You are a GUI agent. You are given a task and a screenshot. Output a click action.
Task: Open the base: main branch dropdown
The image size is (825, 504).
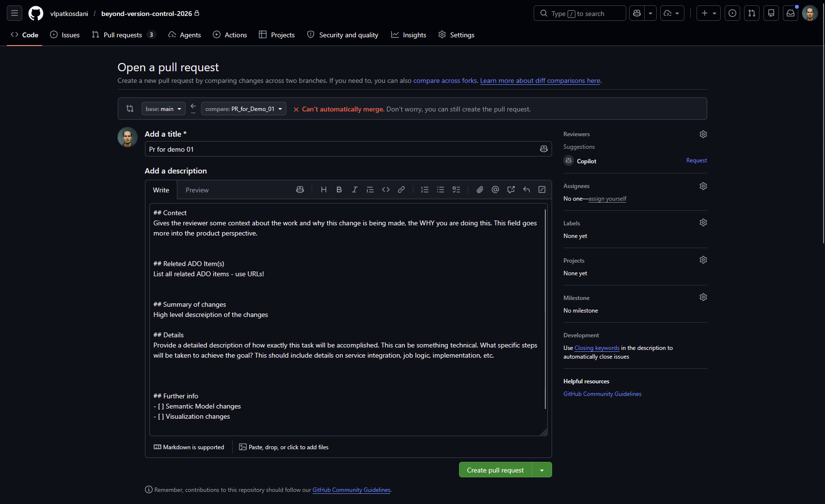pos(163,109)
